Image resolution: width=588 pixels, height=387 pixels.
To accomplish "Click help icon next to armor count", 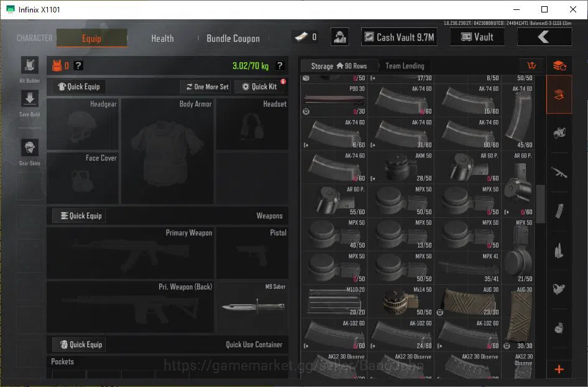I will [x=78, y=66].
